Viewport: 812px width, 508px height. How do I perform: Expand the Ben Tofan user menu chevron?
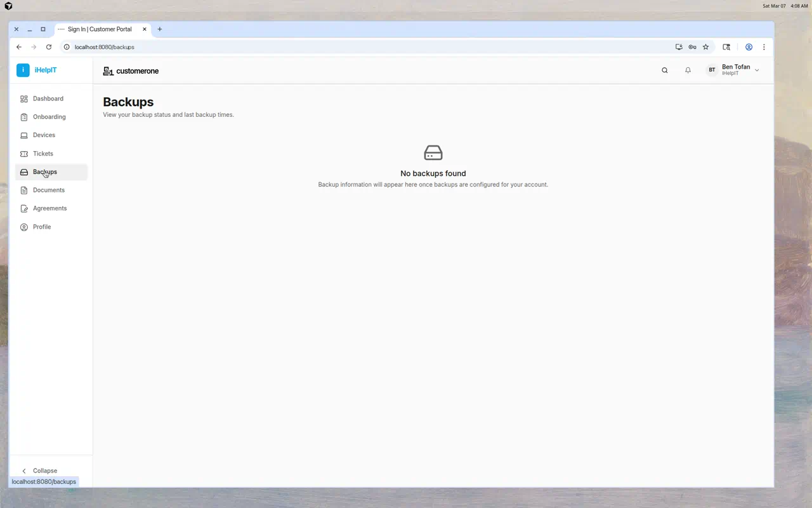[x=757, y=70]
